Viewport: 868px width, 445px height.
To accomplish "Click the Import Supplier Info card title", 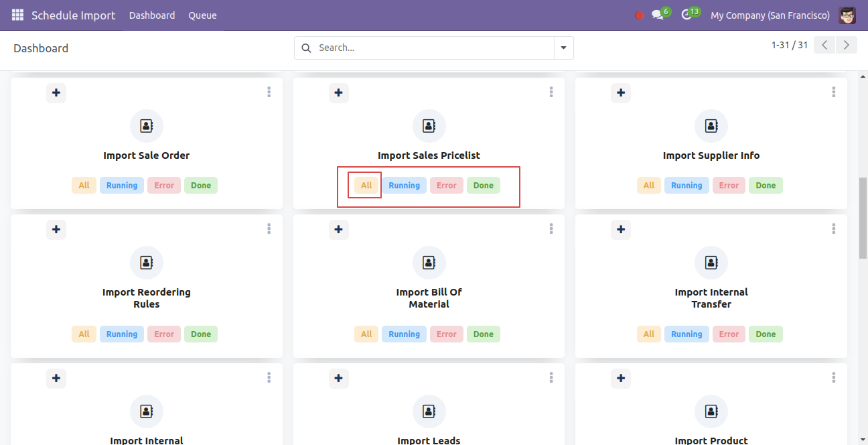I will coord(711,155).
